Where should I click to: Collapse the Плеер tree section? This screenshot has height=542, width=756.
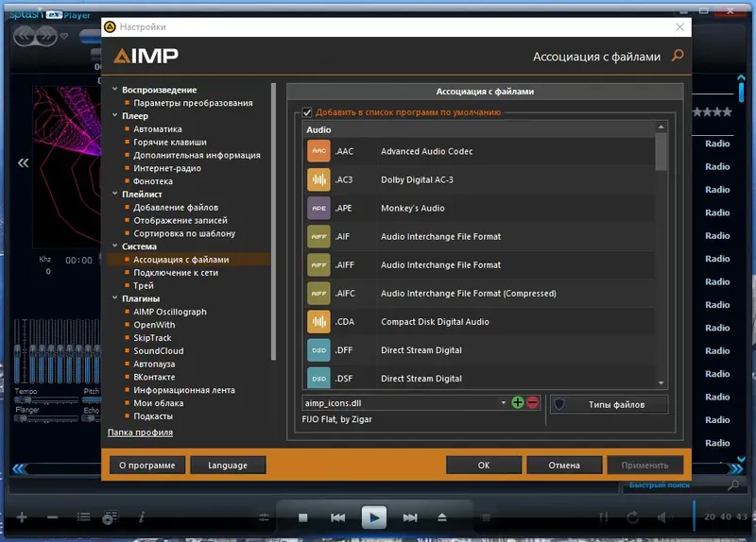[114, 115]
